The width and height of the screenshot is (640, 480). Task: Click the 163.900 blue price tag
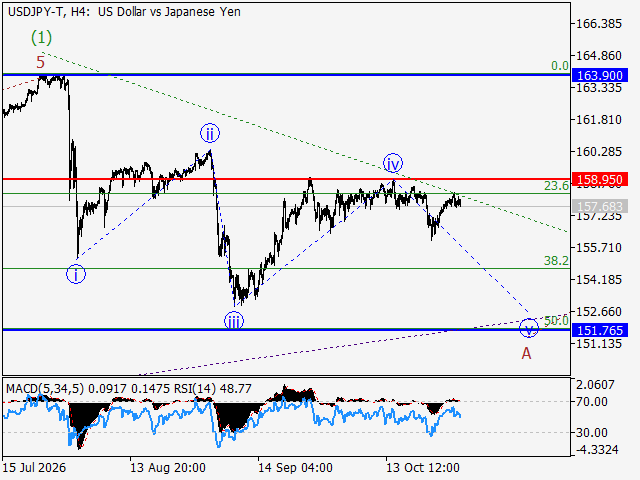pyautogui.click(x=600, y=76)
